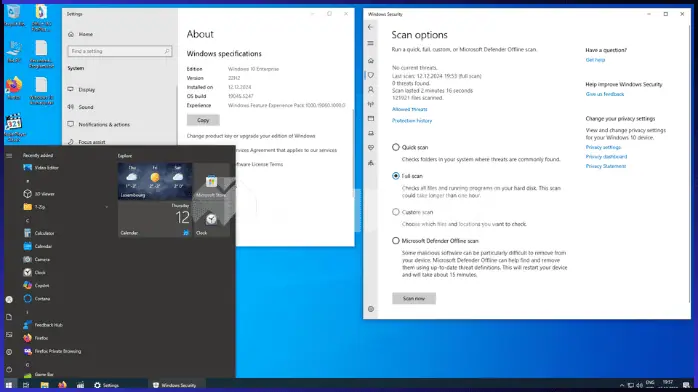Open Privacy settings link

pos(603,147)
